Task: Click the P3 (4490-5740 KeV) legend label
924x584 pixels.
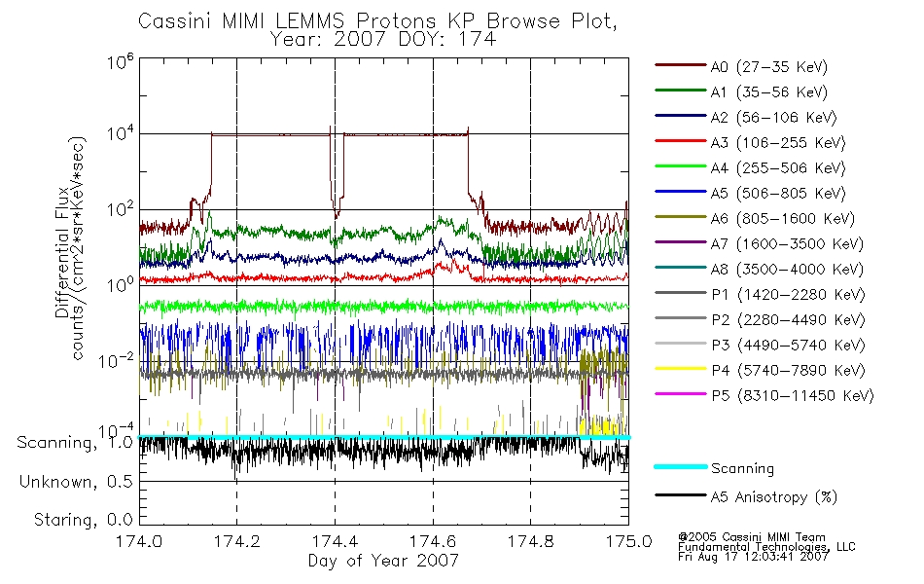Action: [788, 346]
